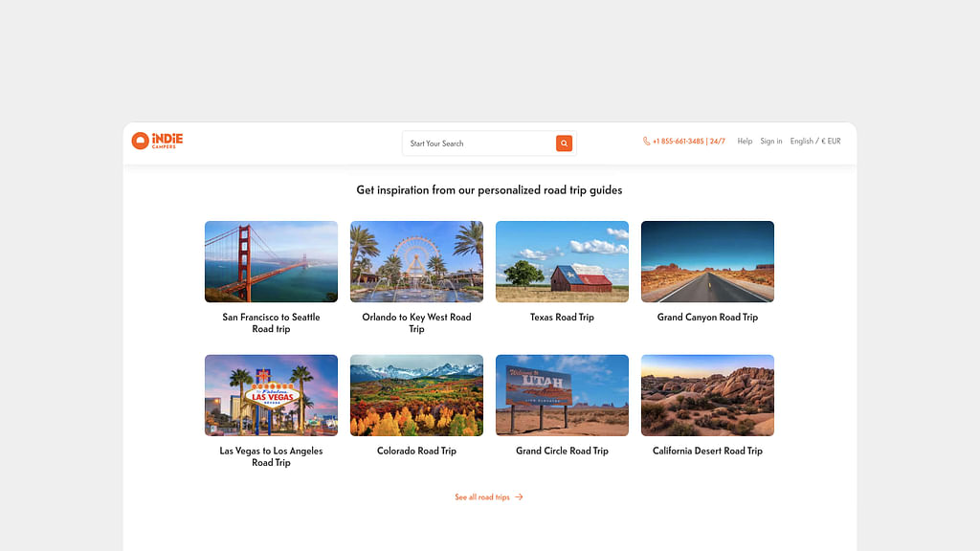
Task: Open the Texas flag barn image
Action: click(562, 261)
